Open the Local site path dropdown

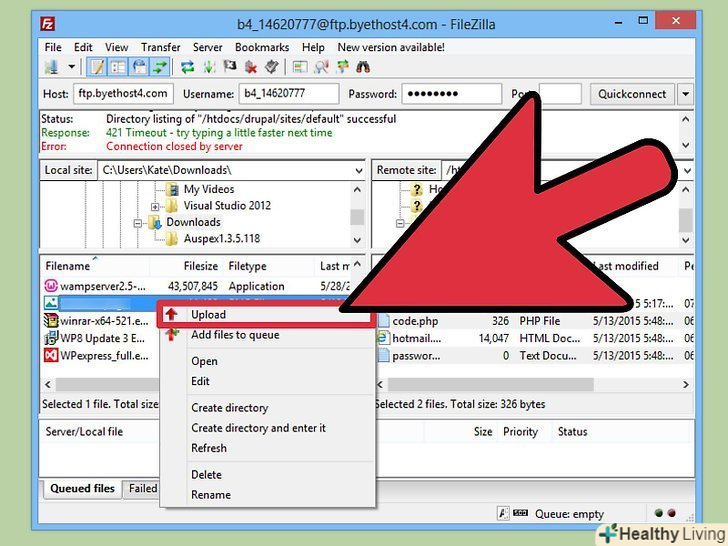click(x=359, y=170)
